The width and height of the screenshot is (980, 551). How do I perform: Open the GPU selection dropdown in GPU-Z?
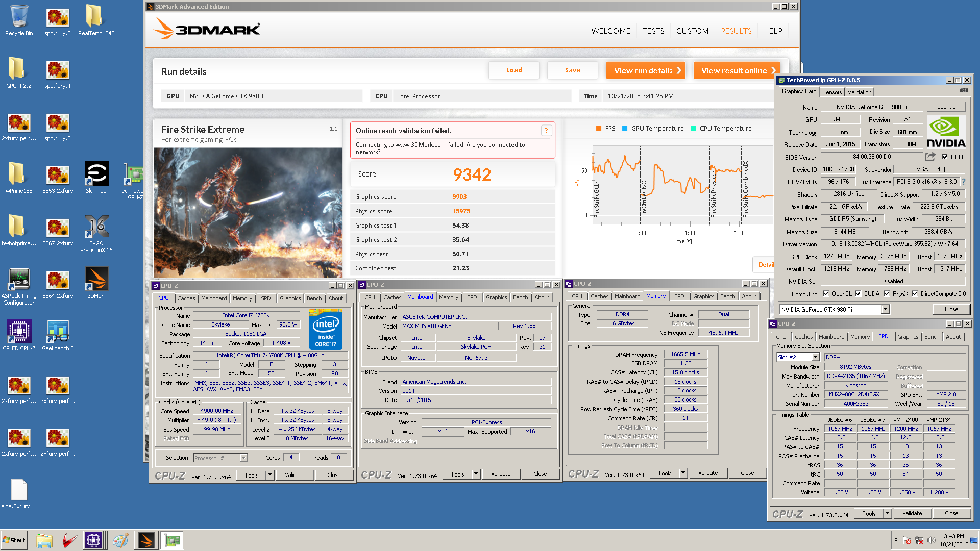[885, 310]
